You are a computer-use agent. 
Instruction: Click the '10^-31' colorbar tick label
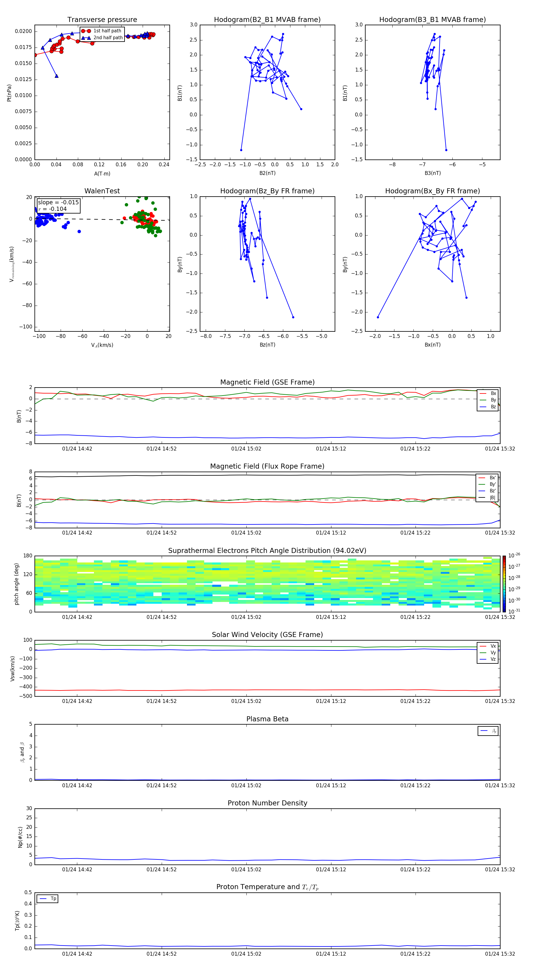pos(514,611)
